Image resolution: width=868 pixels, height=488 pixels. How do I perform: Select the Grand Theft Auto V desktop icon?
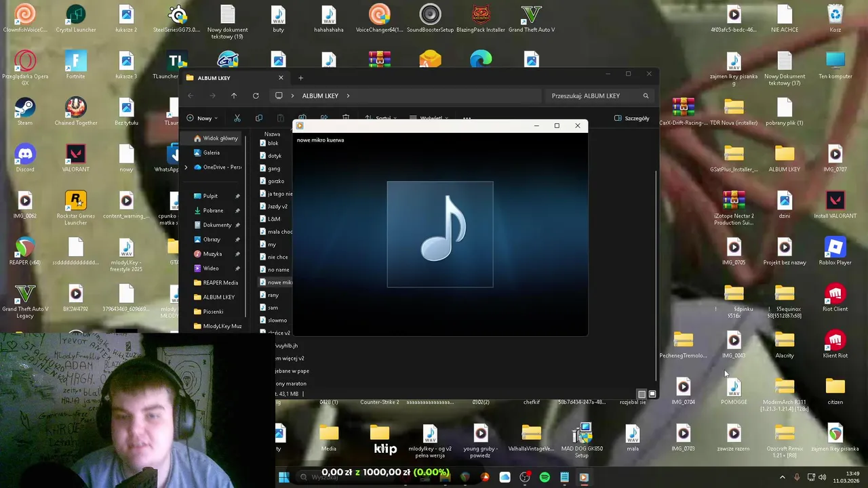[x=532, y=18]
